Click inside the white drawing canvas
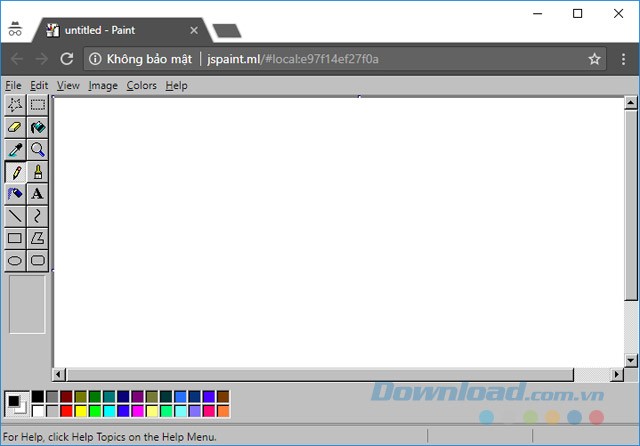 pyautogui.click(x=339, y=233)
